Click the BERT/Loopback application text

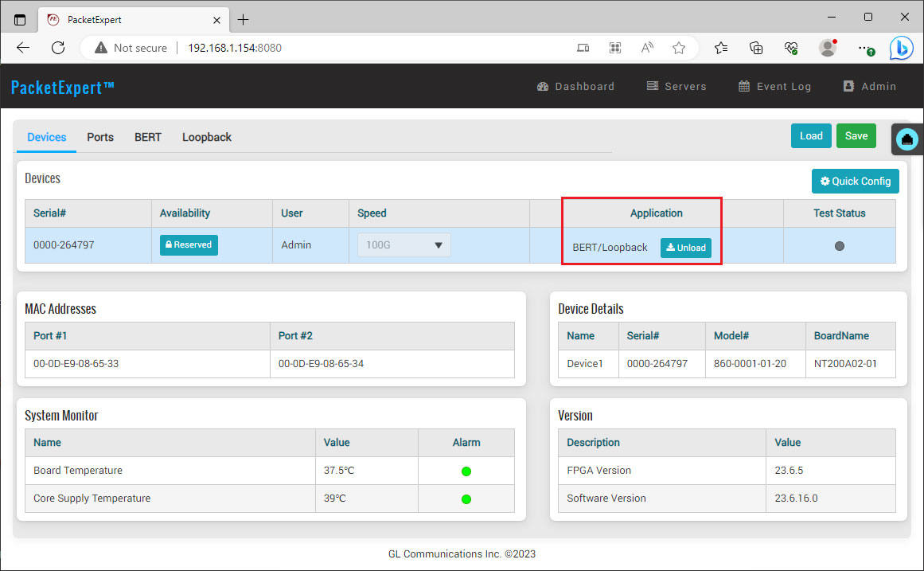pos(610,248)
